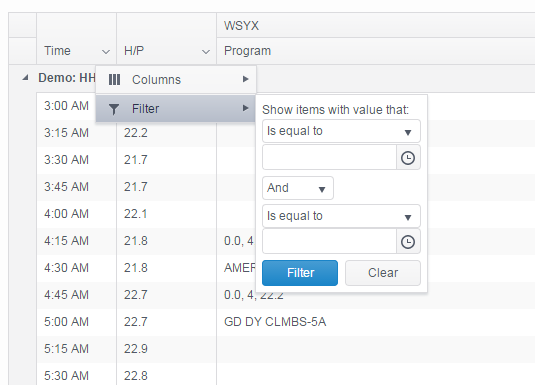Expand the Filter submenu arrow
Screen dimensions: 535x385
click(x=245, y=108)
